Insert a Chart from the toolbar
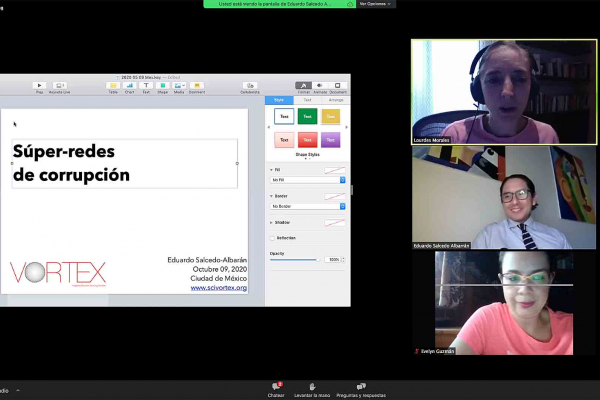This screenshot has width=600, height=400. 130,86
